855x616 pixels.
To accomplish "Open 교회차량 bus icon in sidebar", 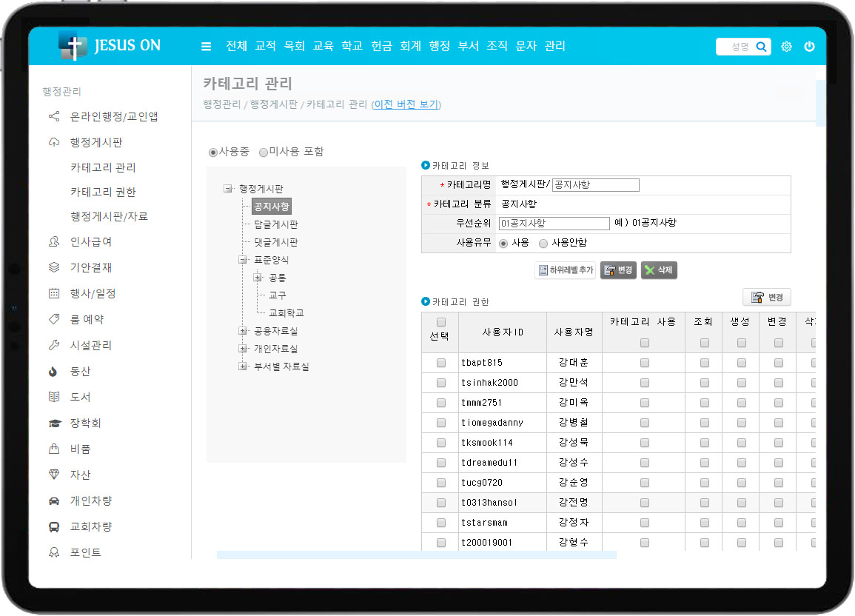I will 53,526.
